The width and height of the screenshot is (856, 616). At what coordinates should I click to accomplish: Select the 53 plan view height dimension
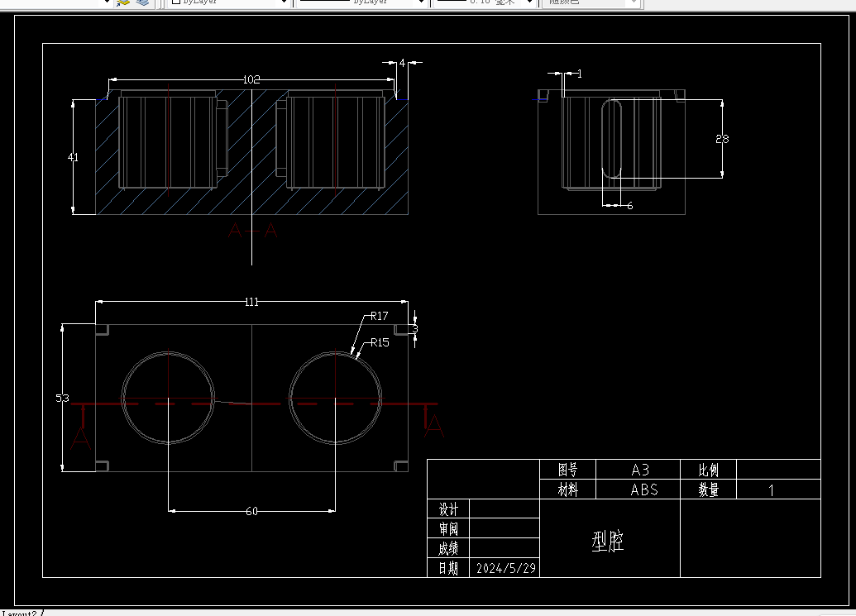click(62, 399)
